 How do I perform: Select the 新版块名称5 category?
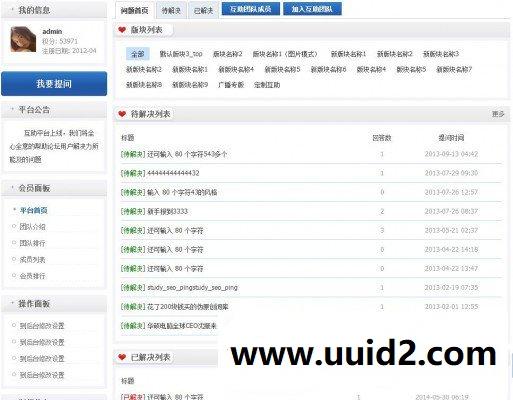(x=282, y=69)
